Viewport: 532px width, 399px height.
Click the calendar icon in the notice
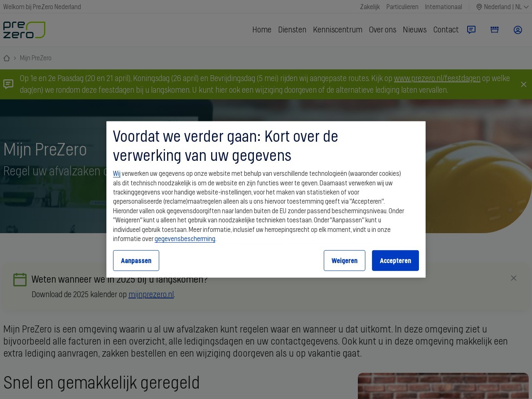(20, 280)
